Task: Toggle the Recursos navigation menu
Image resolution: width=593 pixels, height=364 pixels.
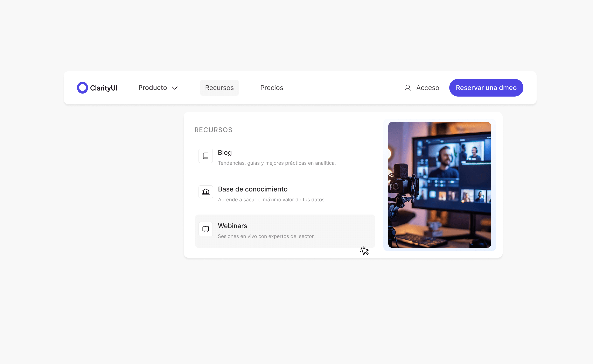Action: tap(219, 88)
